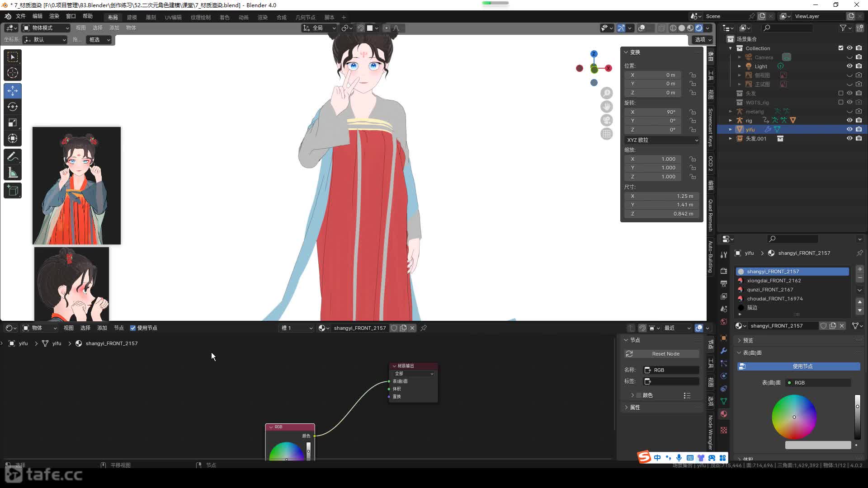Click 添加 menu in node editor header
The width and height of the screenshot is (868, 488).
[x=102, y=328]
